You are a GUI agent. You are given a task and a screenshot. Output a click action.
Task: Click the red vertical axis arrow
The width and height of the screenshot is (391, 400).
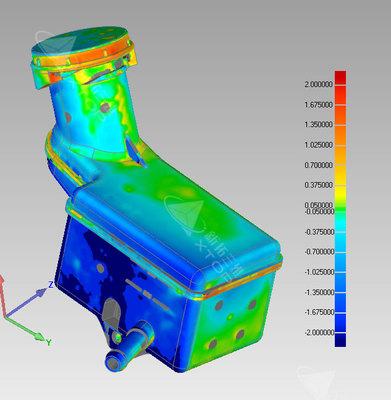[x=2, y=295]
